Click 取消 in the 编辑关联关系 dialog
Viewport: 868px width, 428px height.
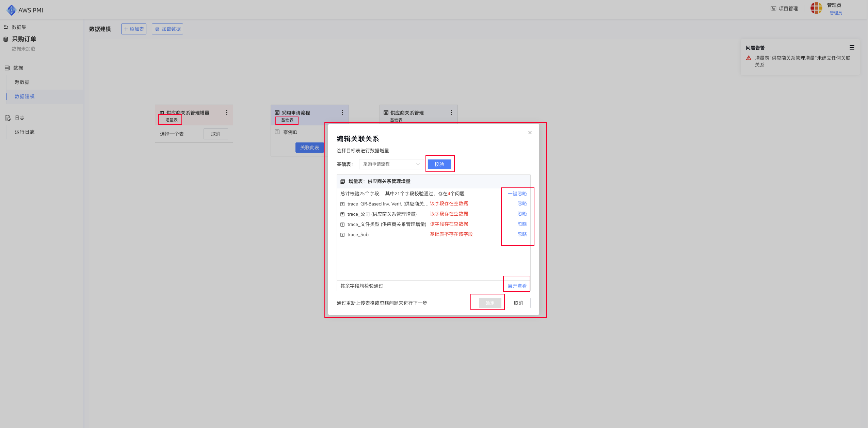pos(519,303)
